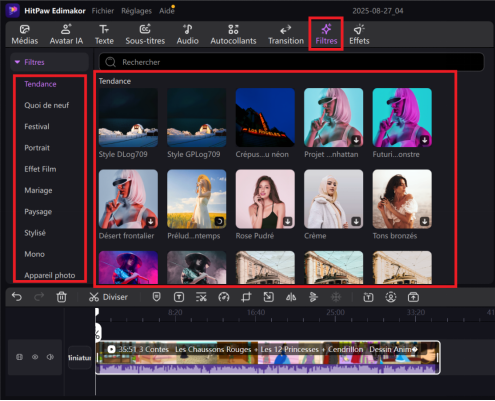This screenshot has height=401, width=495.
Task: Select the Quoi de neuf category
Action: tap(47, 105)
